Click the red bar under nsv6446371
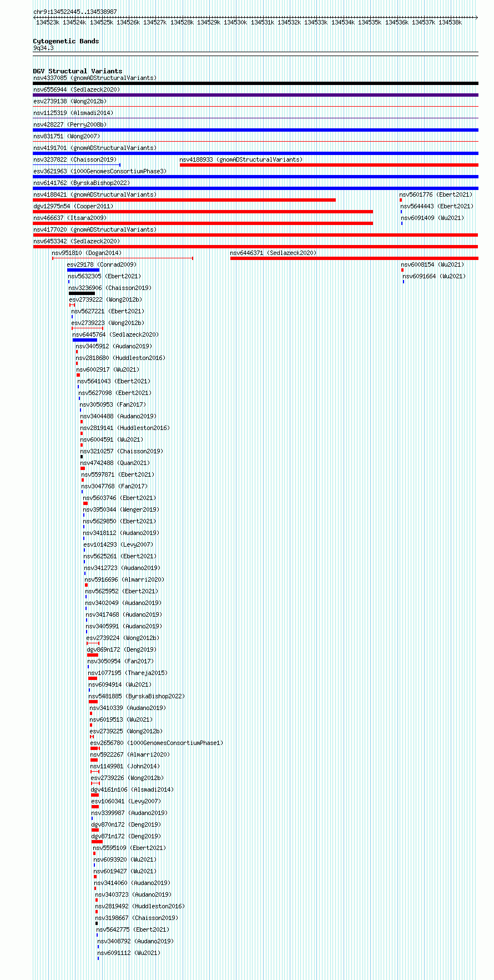Screen dimensions: 494x980 click(x=354, y=258)
